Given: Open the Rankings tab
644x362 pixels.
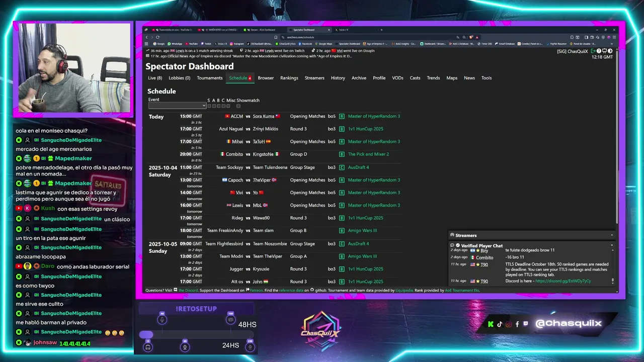Looking at the screenshot, I should click(289, 78).
